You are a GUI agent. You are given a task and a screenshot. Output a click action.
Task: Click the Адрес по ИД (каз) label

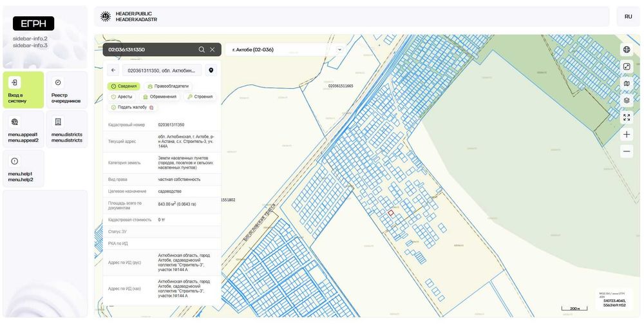click(124, 289)
